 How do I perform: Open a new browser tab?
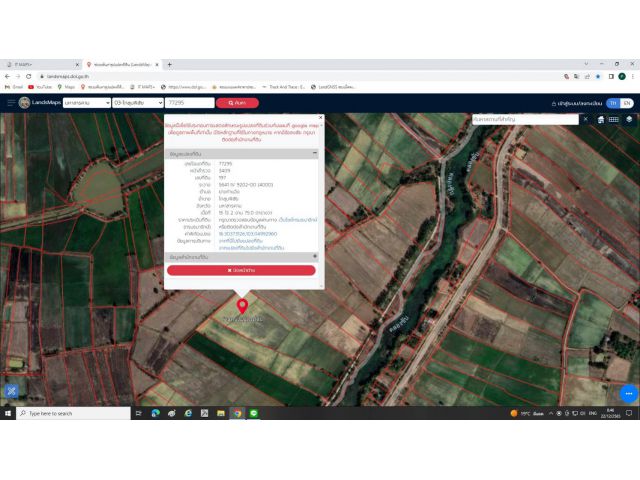point(169,64)
